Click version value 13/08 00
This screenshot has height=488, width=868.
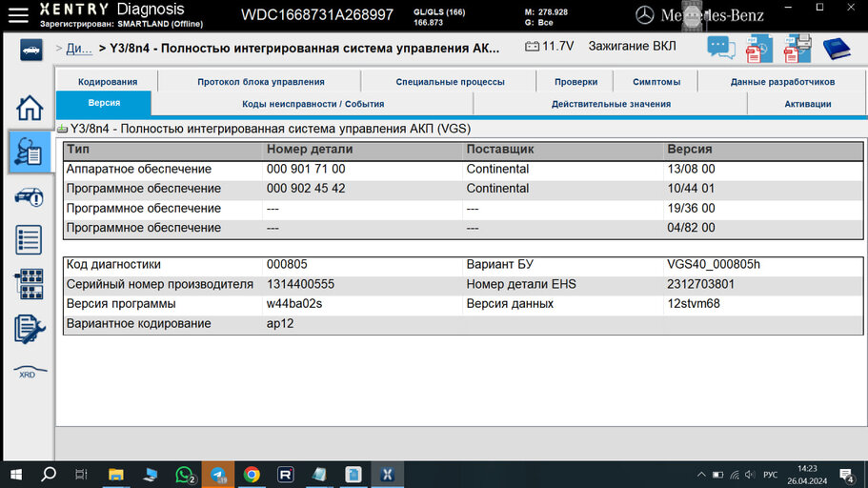click(x=691, y=169)
